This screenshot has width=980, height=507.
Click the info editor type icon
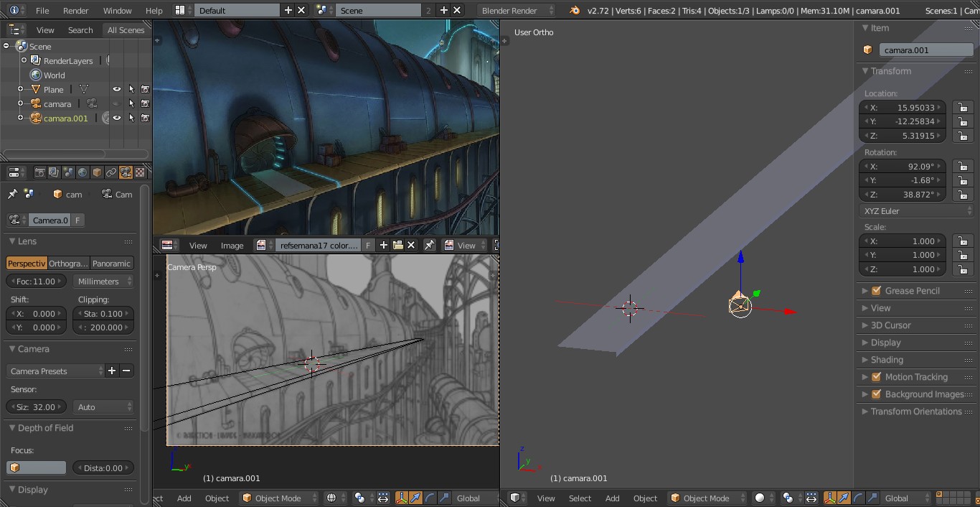click(17, 10)
